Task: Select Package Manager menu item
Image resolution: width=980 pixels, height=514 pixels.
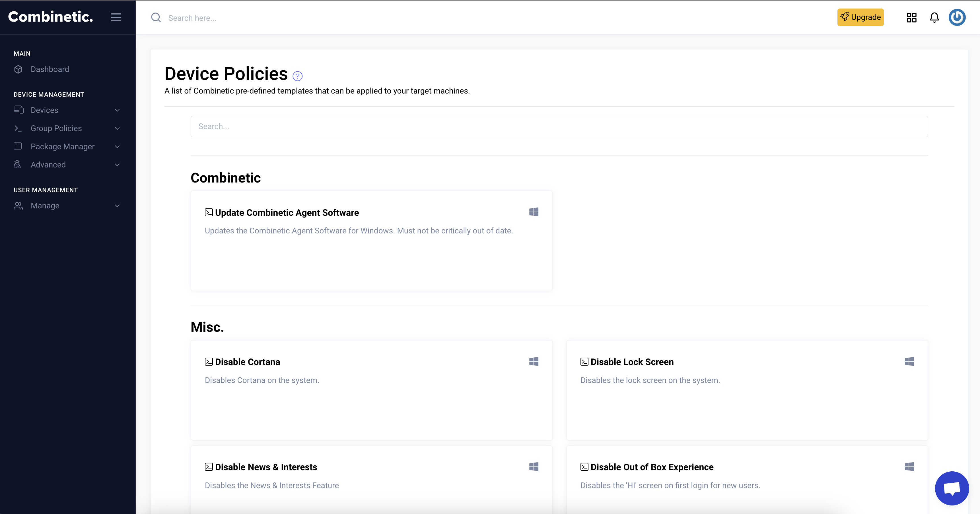Action: pos(63,147)
